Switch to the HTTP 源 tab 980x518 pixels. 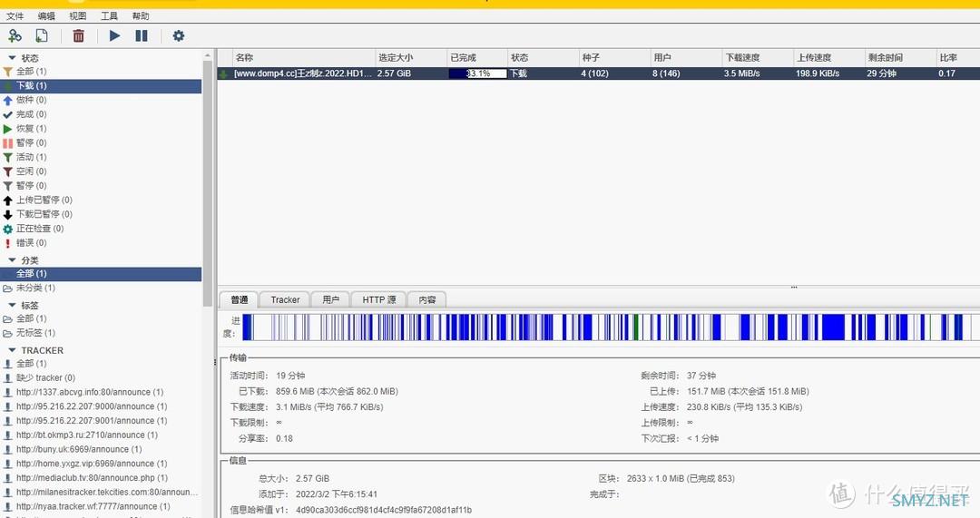378,300
